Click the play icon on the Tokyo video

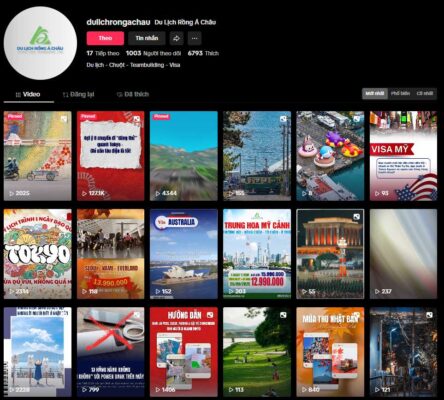[12, 291]
